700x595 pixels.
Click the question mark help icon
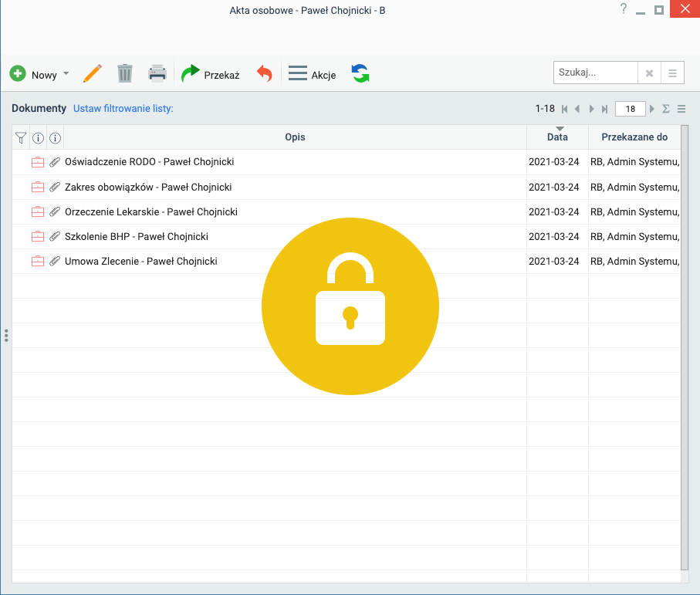(624, 8)
